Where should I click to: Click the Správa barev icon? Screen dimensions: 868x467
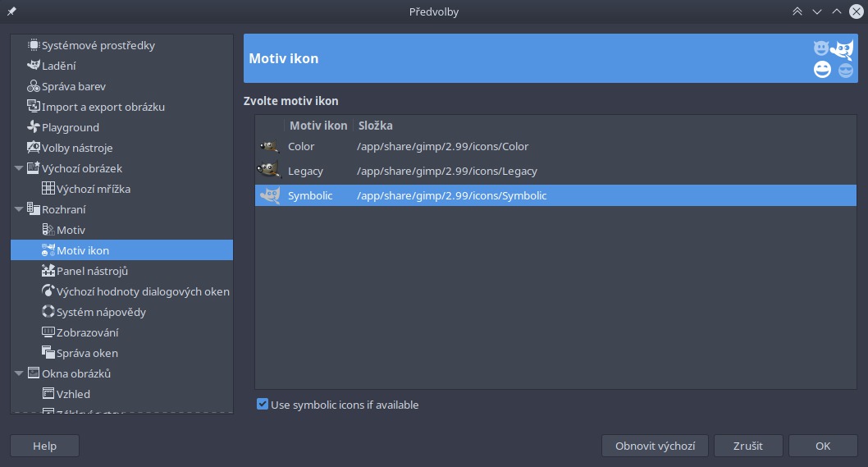pyautogui.click(x=34, y=86)
